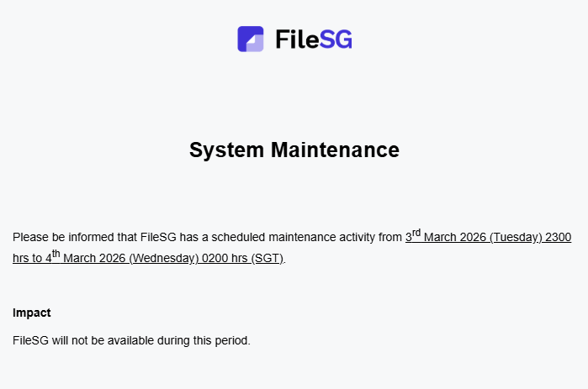Click the underlined "0200 hrs" end time
The image size is (588, 389).
224,259
